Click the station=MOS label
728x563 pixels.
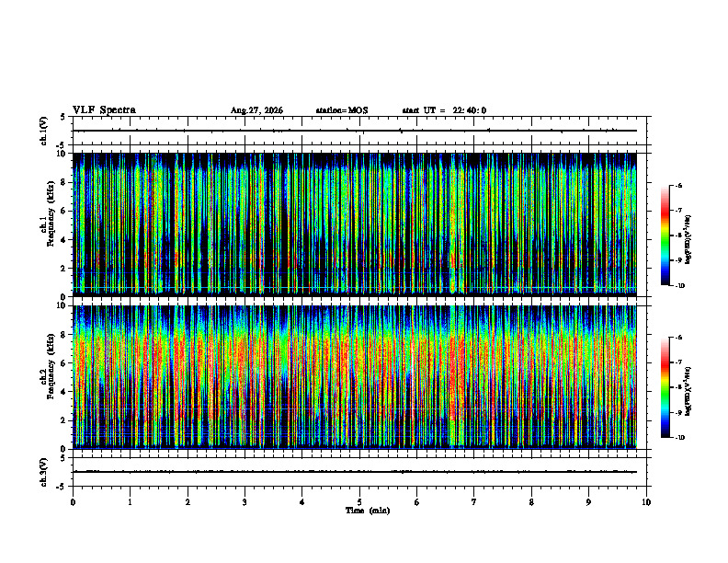tap(342, 110)
